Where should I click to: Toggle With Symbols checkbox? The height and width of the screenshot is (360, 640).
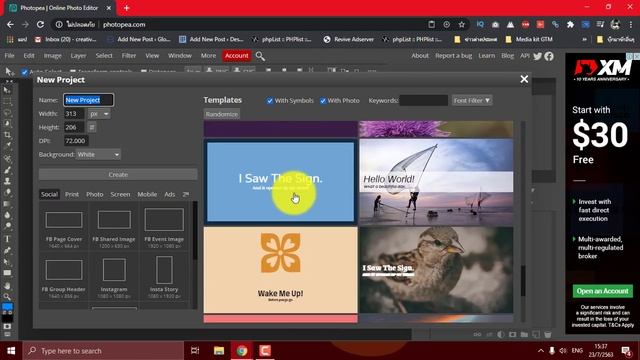(270, 101)
